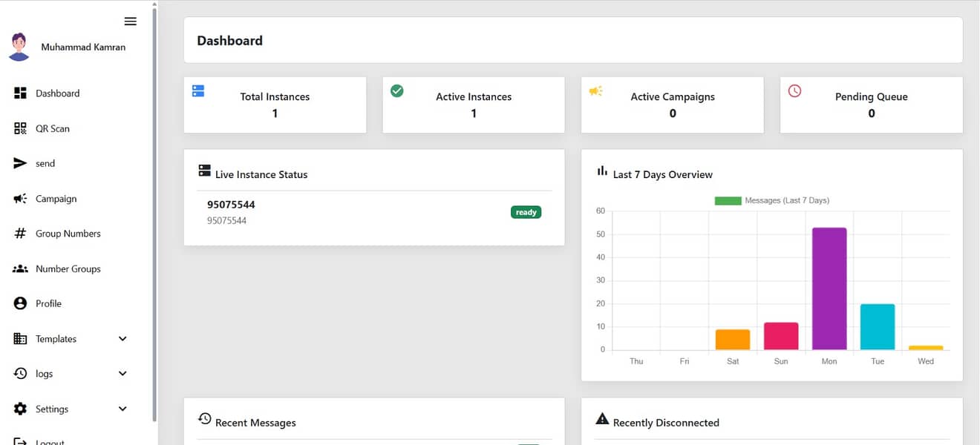Open the Templates menu item
The image size is (980, 445).
56,339
